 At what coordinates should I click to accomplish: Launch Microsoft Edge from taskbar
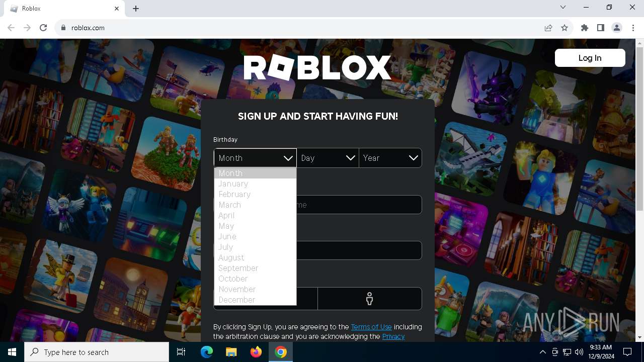(207, 352)
